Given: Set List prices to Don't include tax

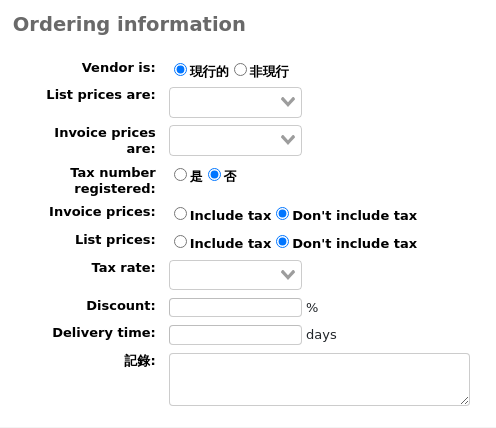Looking at the screenshot, I should click(283, 242).
